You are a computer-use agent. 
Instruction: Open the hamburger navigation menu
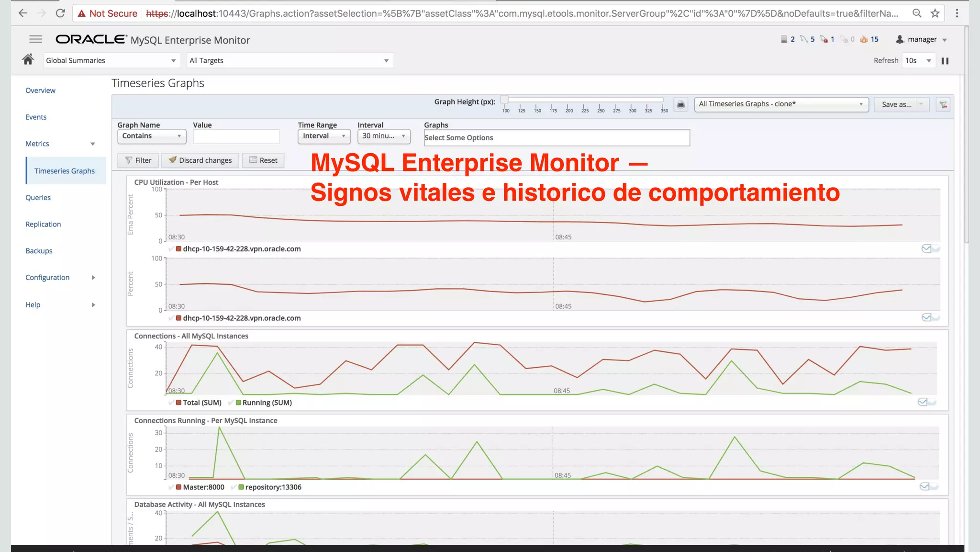(x=35, y=39)
